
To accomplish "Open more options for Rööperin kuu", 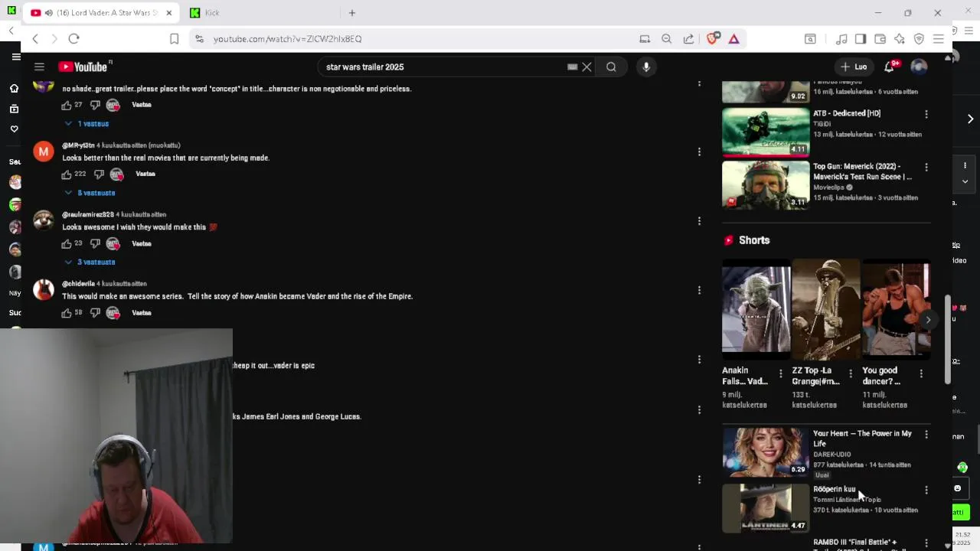I will pyautogui.click(x=926, y=491).
